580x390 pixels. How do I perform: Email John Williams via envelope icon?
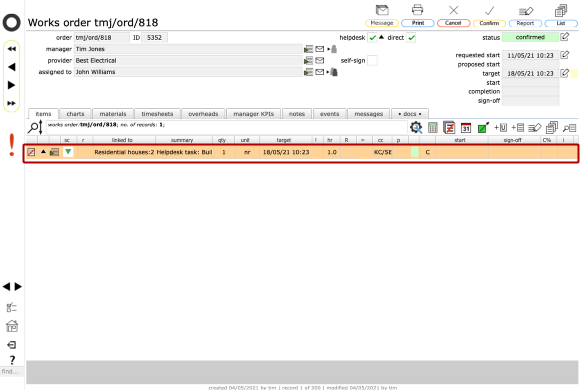click(320, 72)
